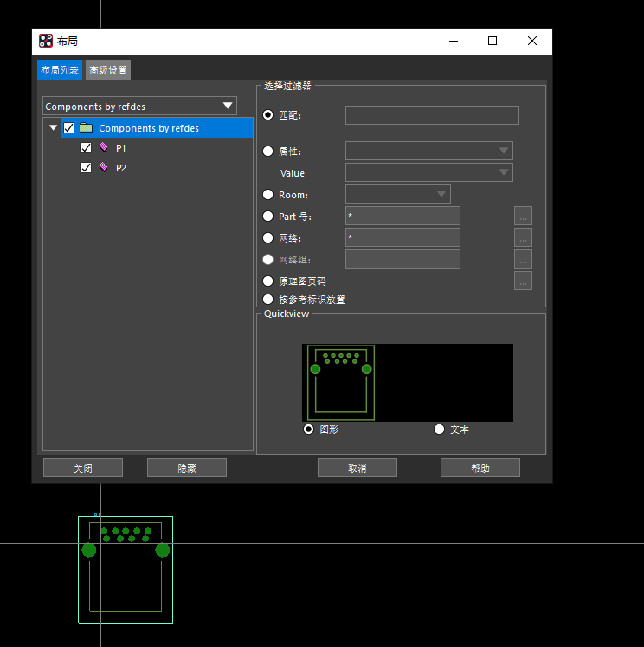Click the 关闭 button
The image size is (644, 647).
[83, 468]
